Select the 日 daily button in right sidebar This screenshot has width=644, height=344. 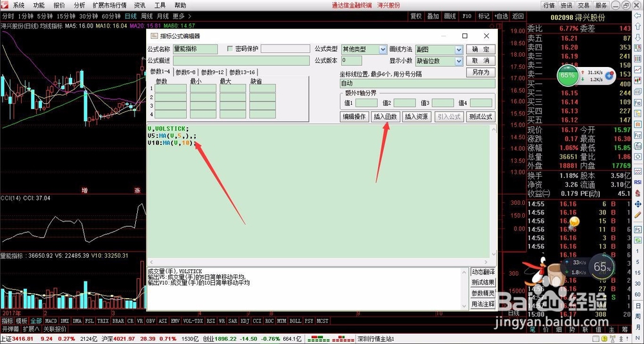click(638, 306)
